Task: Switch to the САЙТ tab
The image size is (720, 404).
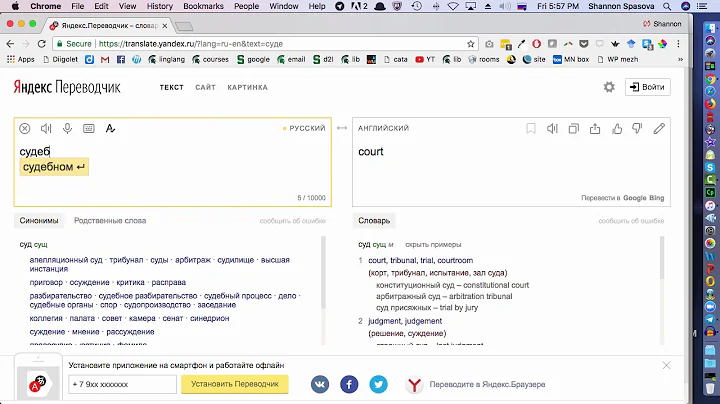Action: 205,87
